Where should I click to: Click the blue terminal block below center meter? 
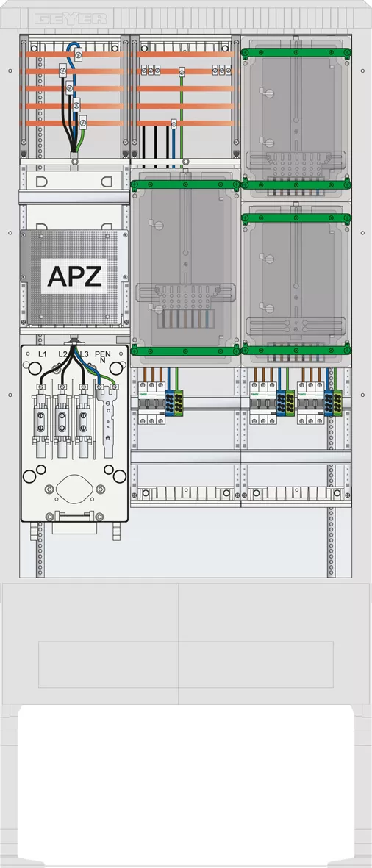point(169,403)
